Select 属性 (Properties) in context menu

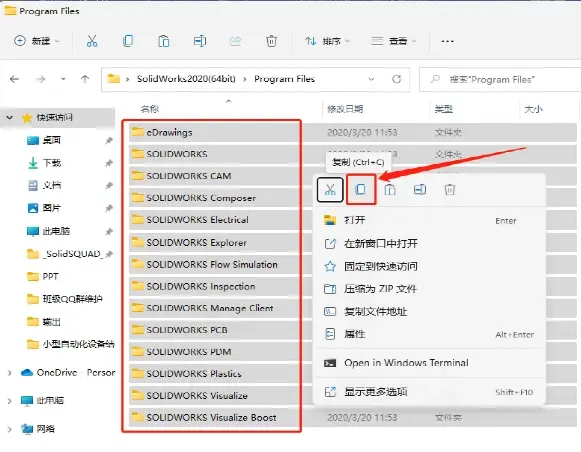tap(429, 334)
